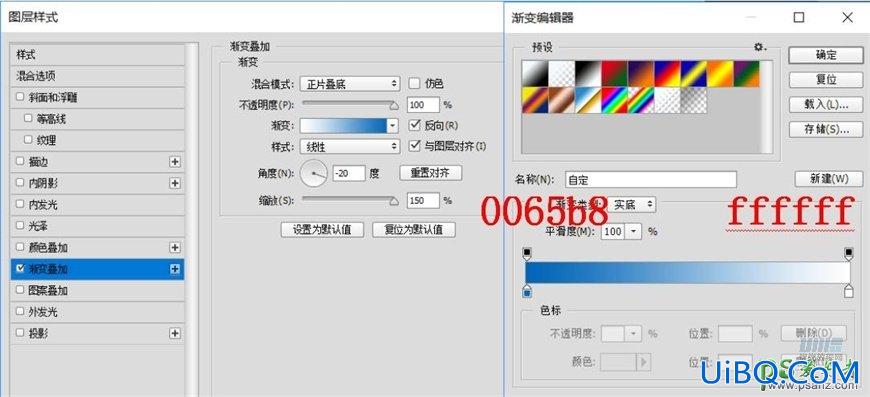Pick the violet-green-orange preset gradient
The width and height of the screenshot is (870, 397).
click(747, 74)
